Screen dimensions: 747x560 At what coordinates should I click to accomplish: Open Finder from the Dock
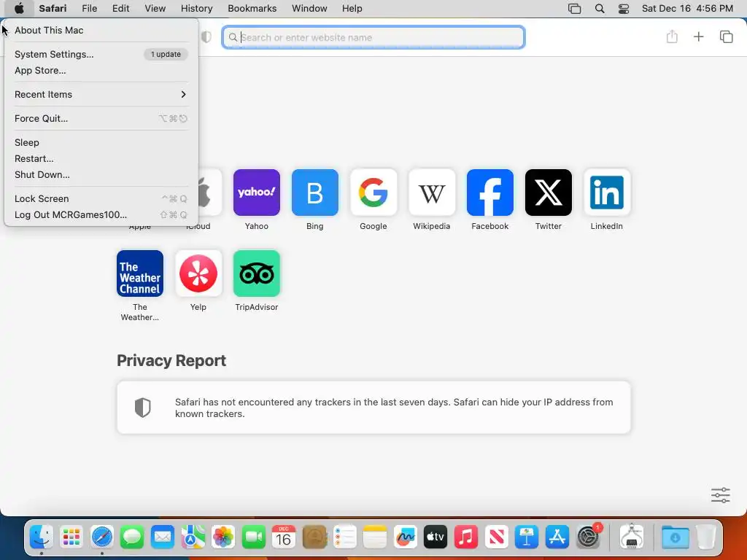click(x=42, y=537)
